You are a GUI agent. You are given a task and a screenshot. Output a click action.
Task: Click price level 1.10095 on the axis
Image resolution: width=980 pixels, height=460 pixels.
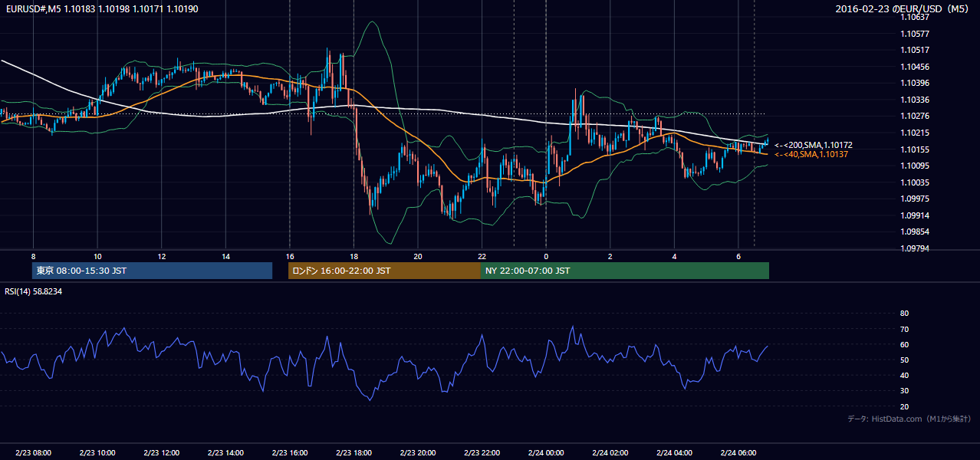[915, 166]
